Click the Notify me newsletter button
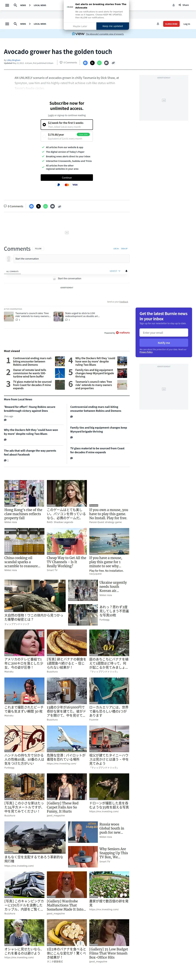Image resolution: width=196 pixels, height=980 pixels. (164, 343)
